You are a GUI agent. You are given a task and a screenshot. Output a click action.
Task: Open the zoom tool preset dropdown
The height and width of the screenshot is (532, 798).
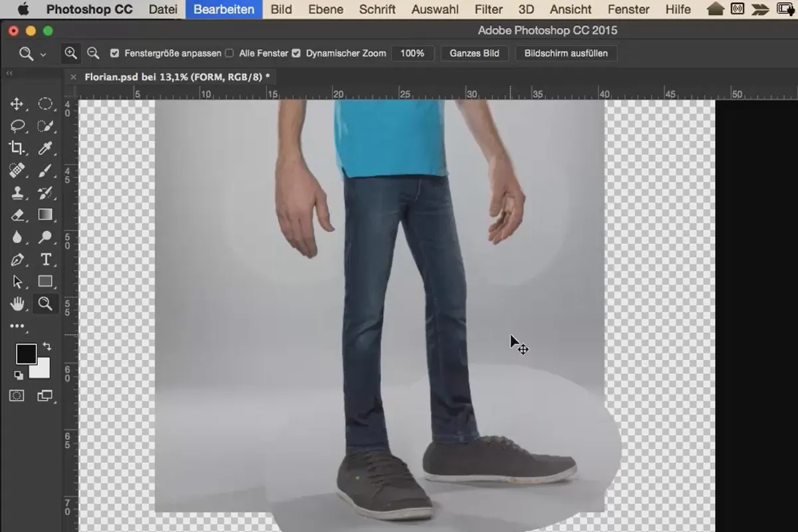point(32,54)
